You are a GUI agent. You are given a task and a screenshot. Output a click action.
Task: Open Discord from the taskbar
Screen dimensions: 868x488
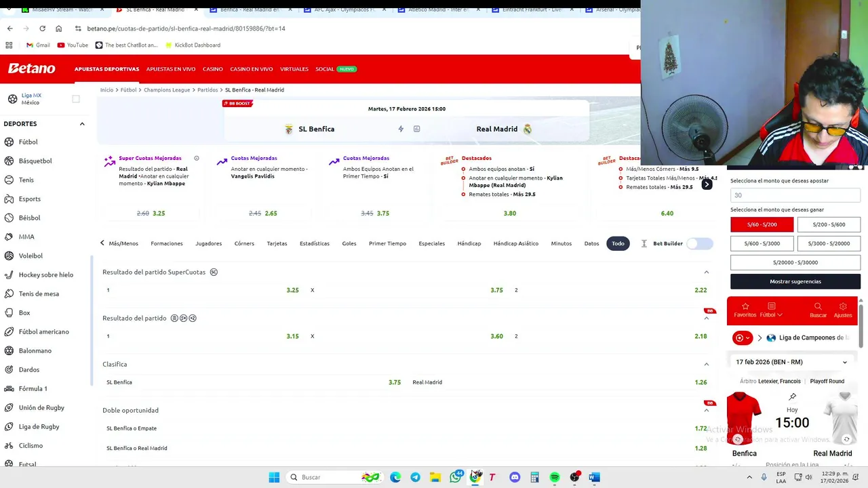click(x=515, y=477)
